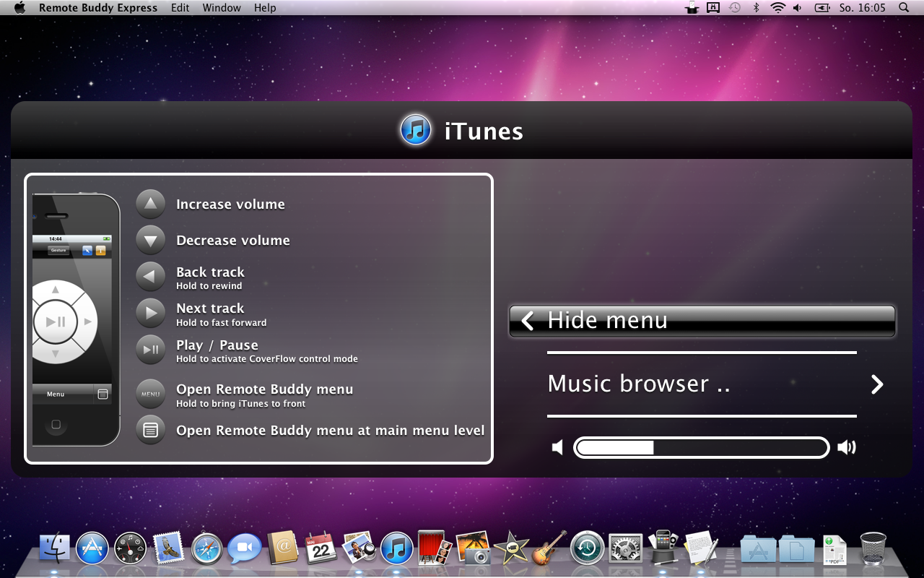Click the low volume speaker icon
Image resolution: width=924 pixels, height=578 pixels.
(x=557, y=448)
